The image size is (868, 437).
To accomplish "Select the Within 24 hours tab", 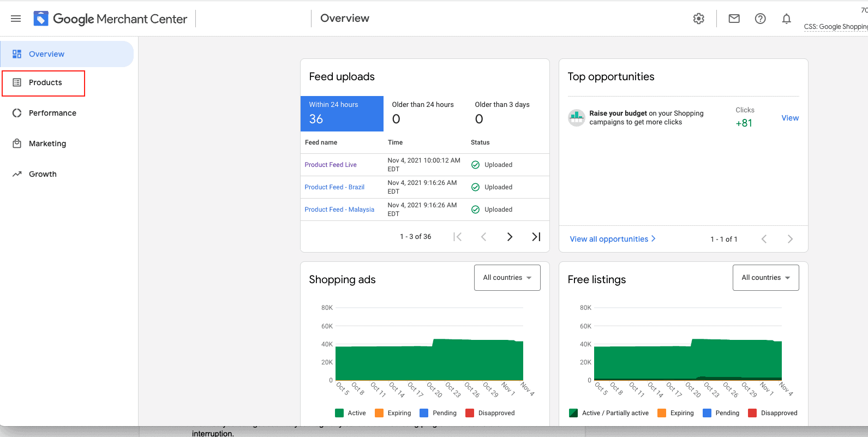I will coord(342,113).
